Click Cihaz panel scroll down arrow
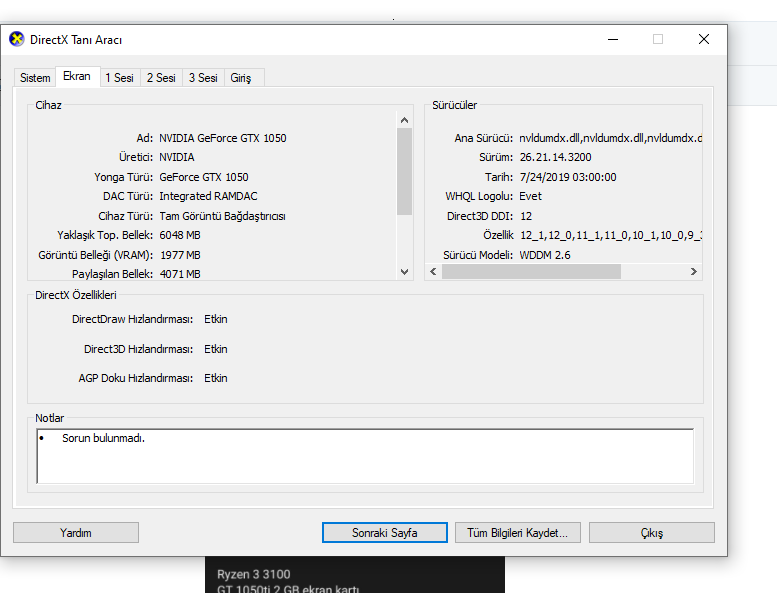This screenshot has height=593, width=777. coord(404,271)
